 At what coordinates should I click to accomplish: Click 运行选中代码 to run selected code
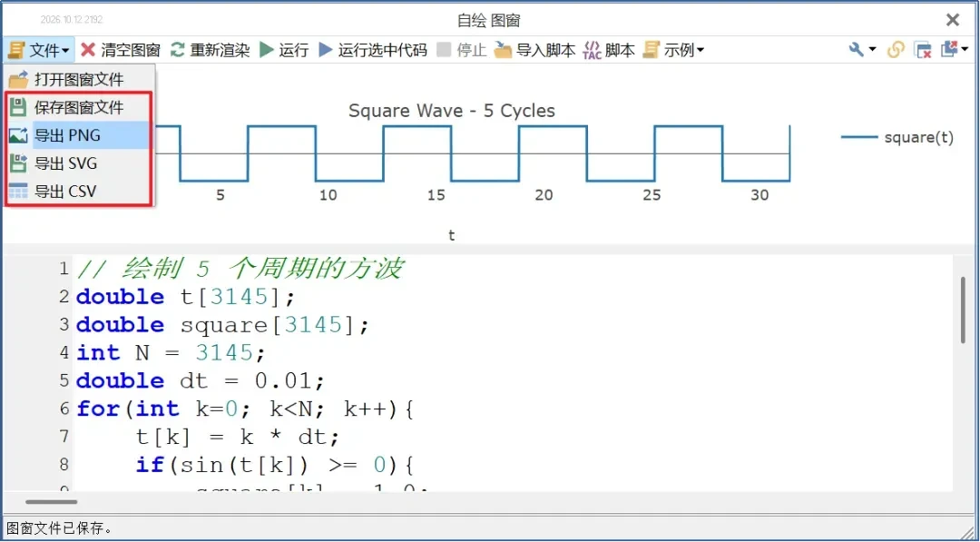[x=373, y=50]
